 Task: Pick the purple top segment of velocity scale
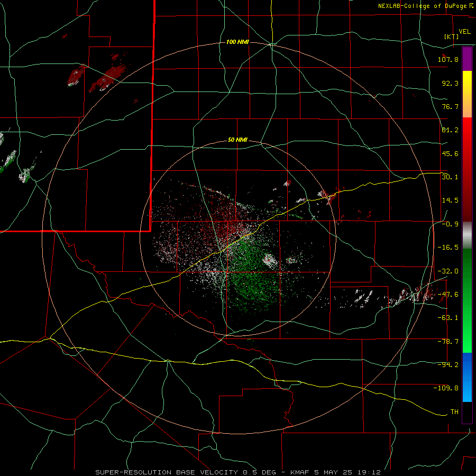(x=467, y=59)
